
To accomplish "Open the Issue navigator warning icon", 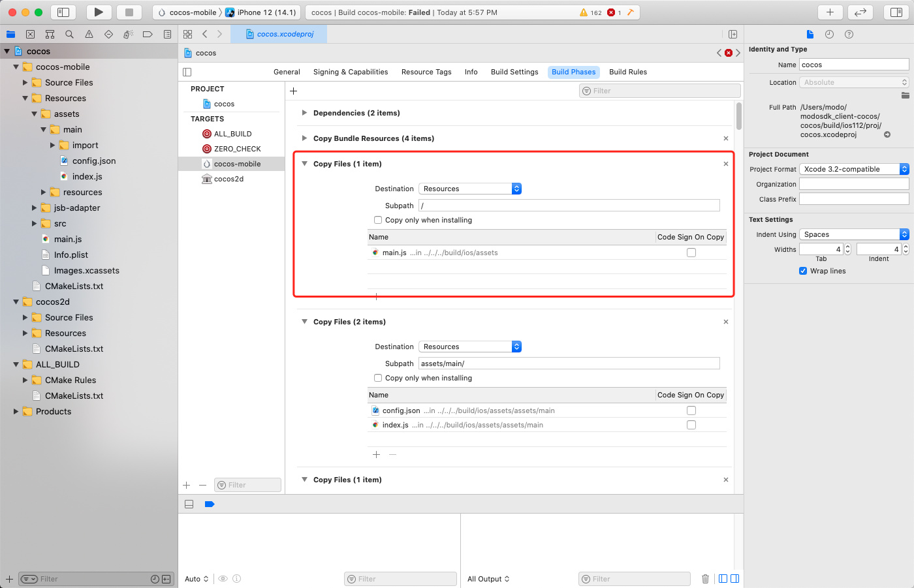I will [89, 34].
